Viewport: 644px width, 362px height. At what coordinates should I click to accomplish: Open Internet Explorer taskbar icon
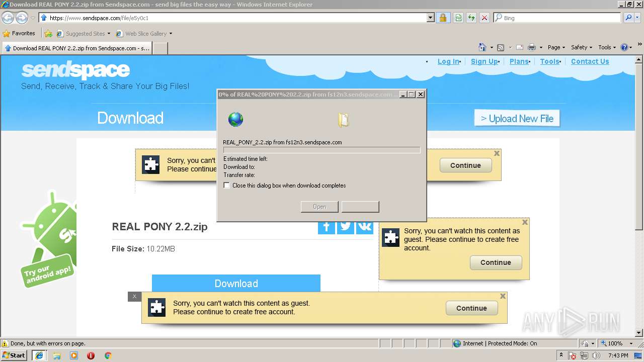[39, 355]
